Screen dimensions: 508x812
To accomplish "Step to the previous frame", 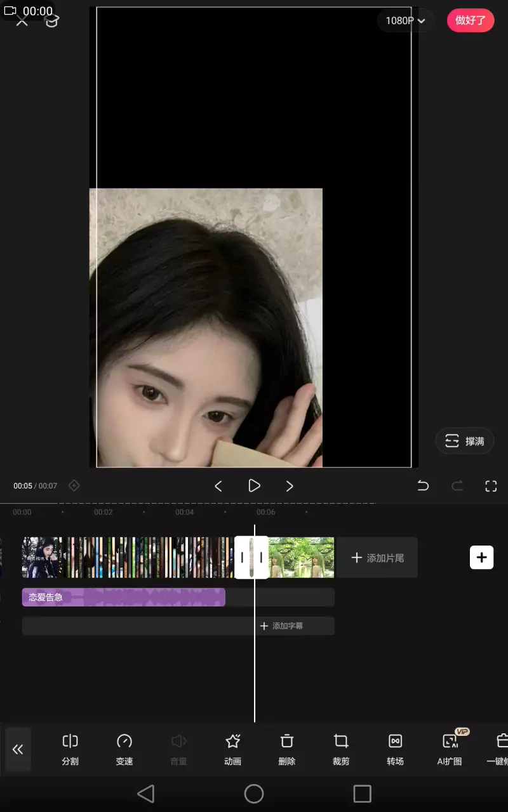I will pyautogui.click(x=218, y=486).
